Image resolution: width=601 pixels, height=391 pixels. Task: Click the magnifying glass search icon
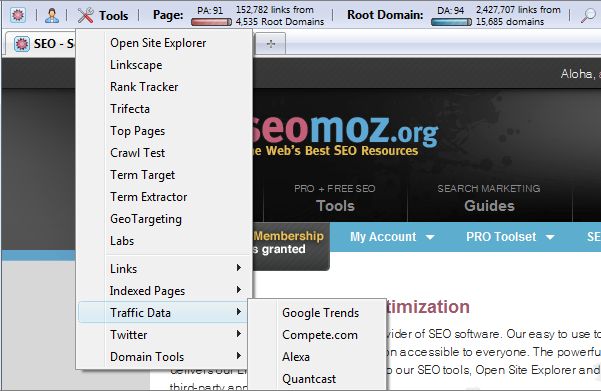tap(588, 15)
